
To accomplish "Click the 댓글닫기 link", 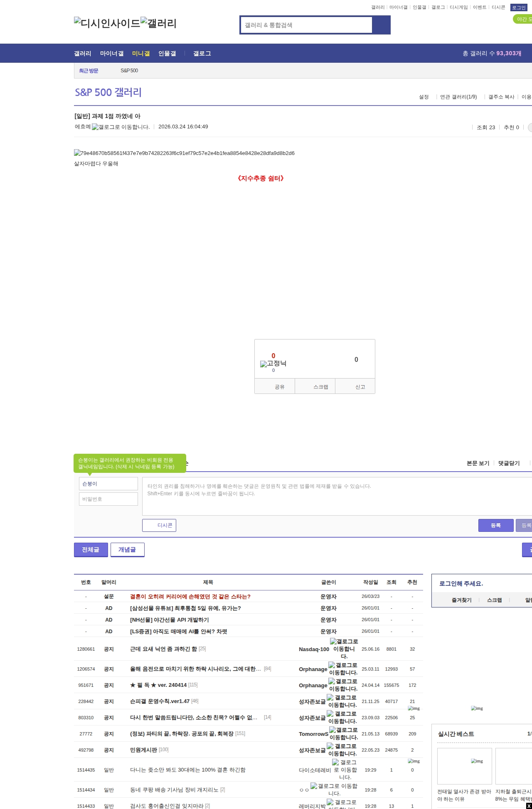I will point(509,463).
